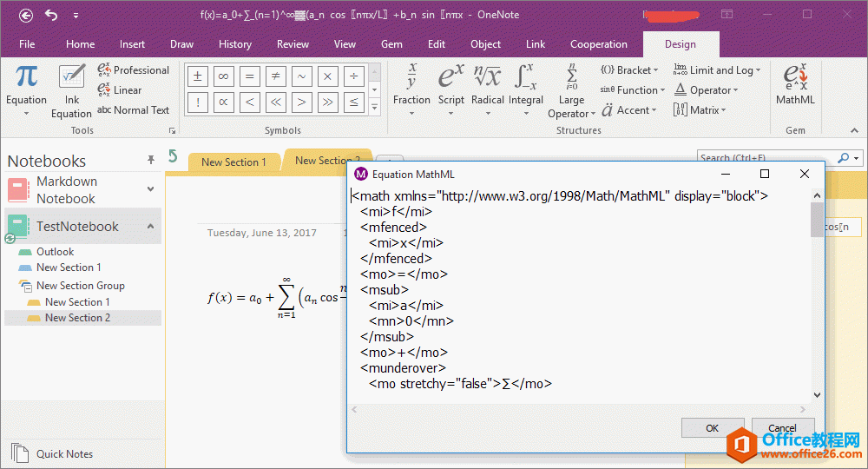Click the Gem MathML button
Screen dimensions: 868x469
click(x=795, y=84)
